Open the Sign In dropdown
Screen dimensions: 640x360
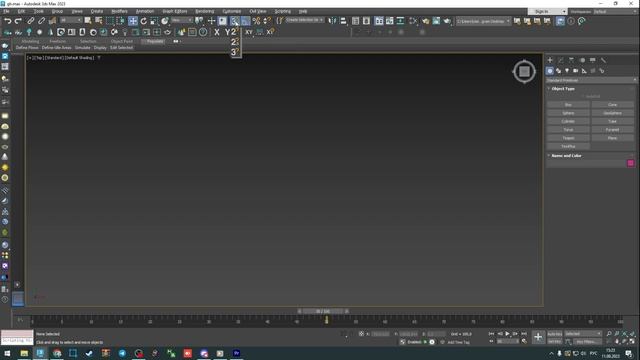tap(547, 11)
